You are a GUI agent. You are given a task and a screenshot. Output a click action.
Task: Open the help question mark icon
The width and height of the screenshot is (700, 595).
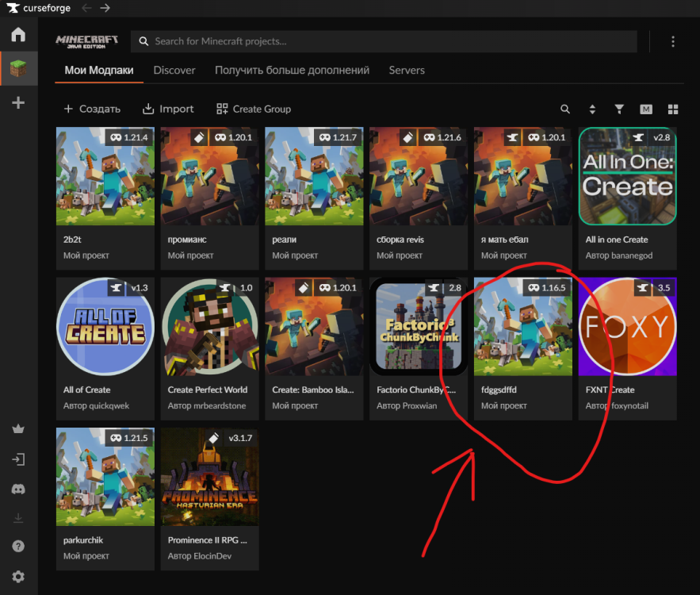(18, 547)
